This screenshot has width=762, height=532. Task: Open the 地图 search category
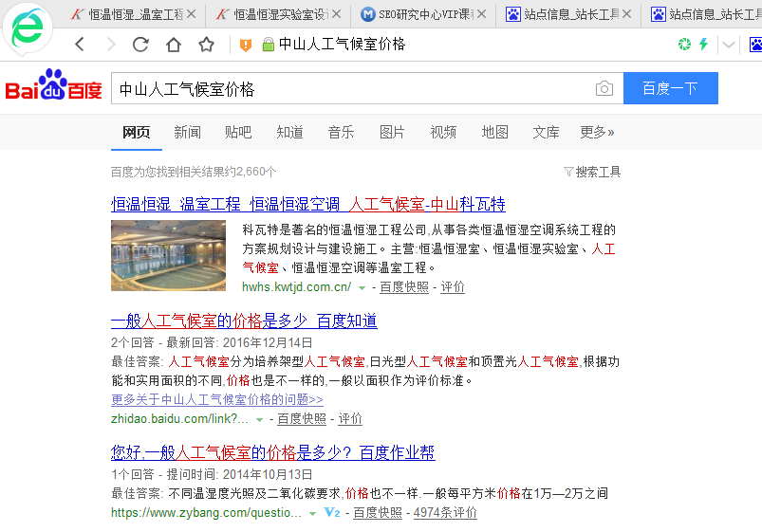click(494, 132)
